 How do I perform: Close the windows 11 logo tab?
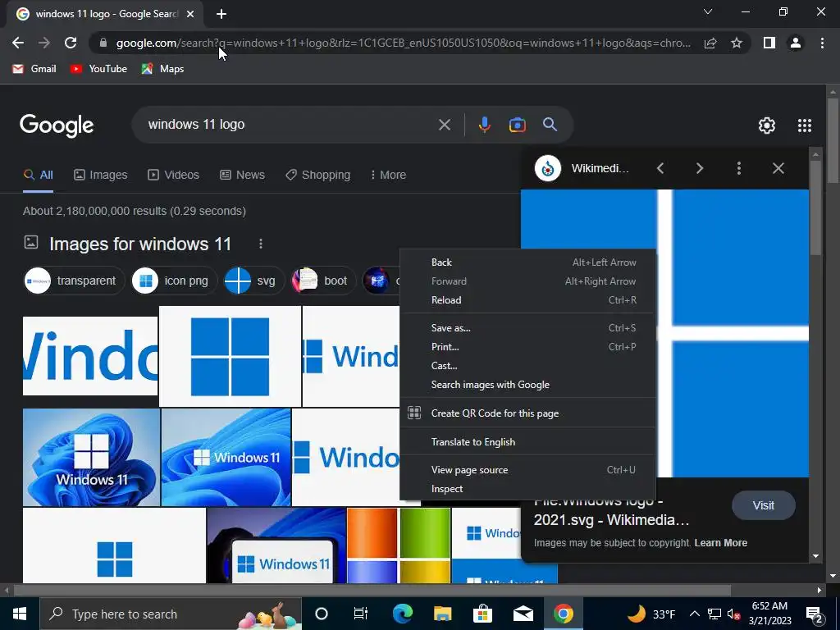(190, 14)
